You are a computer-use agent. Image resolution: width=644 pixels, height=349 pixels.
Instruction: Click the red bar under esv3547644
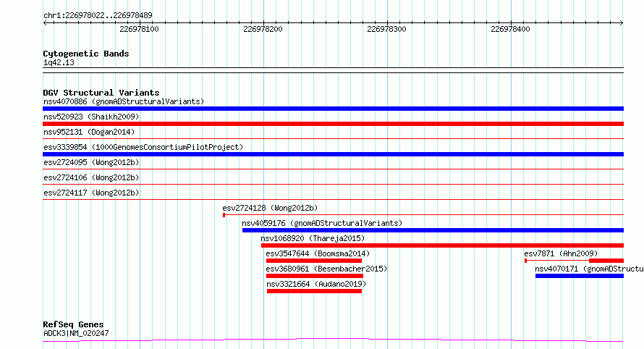coord(314,261)
